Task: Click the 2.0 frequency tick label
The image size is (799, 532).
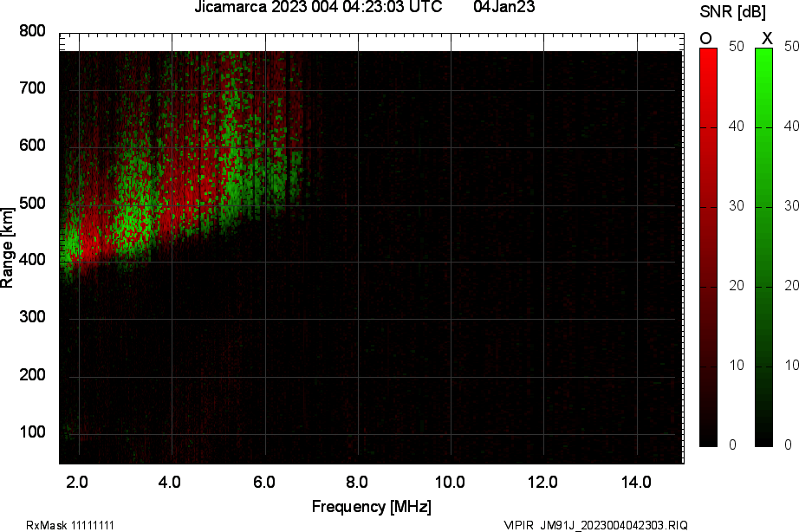Action: click(x=78, y=482)
